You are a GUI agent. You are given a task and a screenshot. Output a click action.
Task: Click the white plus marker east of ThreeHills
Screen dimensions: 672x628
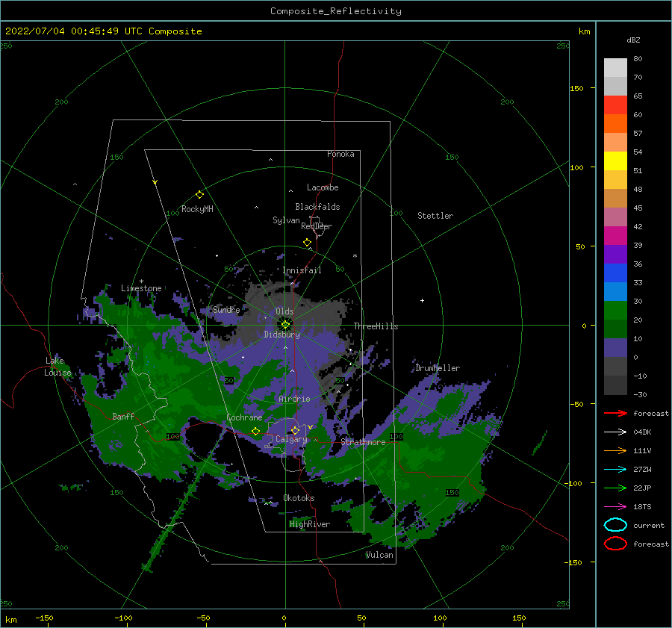point(422,300)
